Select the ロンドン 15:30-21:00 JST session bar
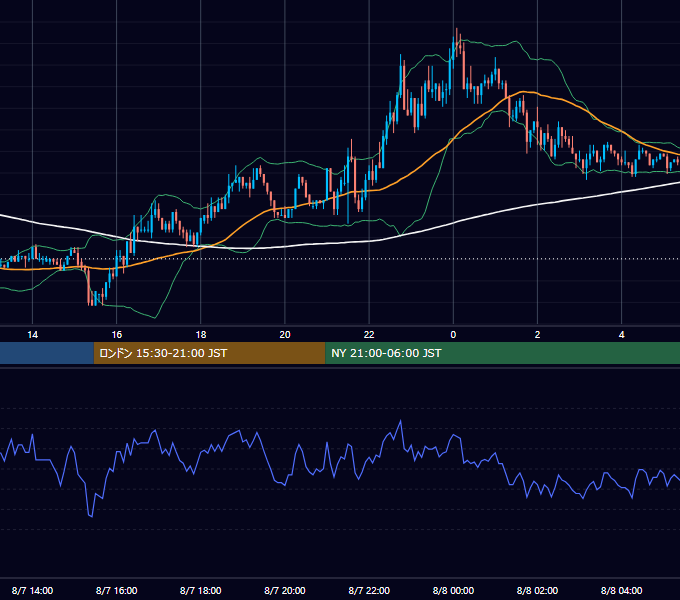 (x=209, y=353)
